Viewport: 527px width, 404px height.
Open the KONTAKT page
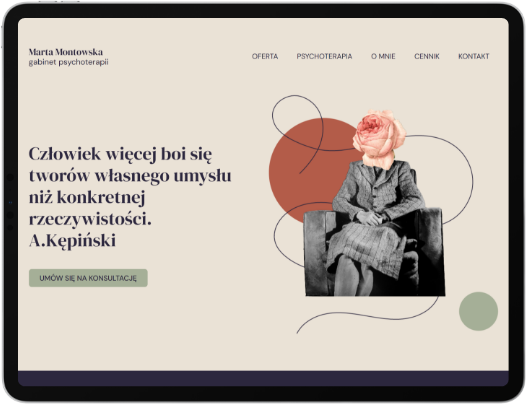point(474,56)
